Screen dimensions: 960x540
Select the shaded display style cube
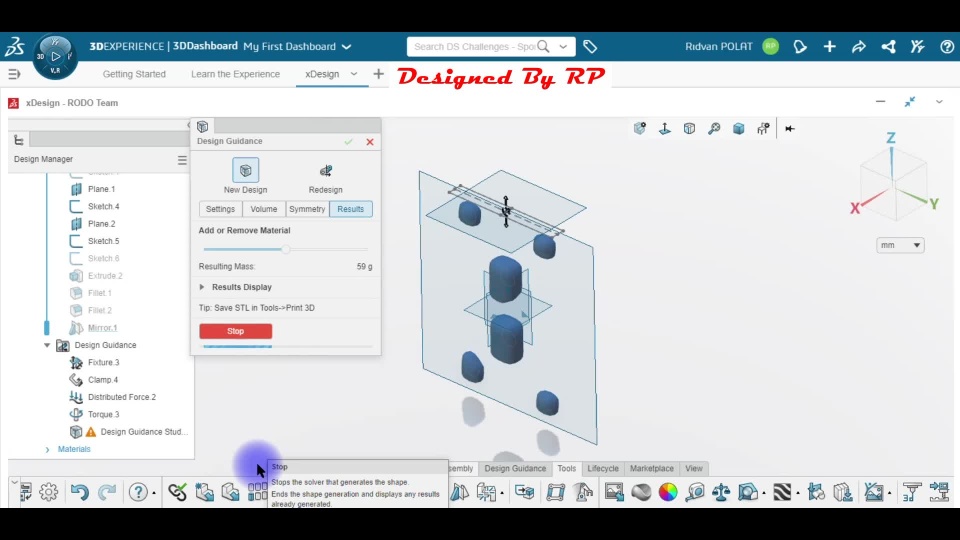[x=739, y=129]
